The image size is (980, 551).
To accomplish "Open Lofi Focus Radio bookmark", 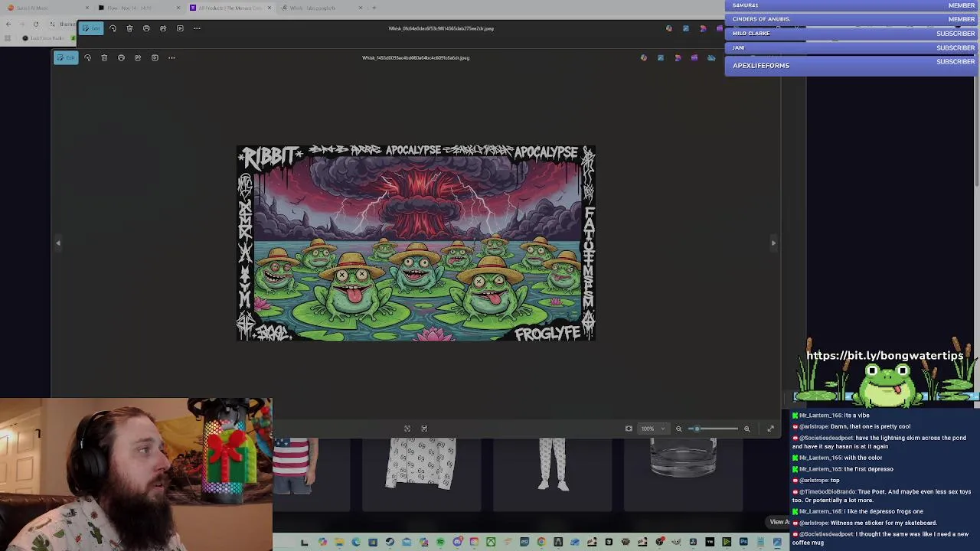I will [x=44, y=38].
